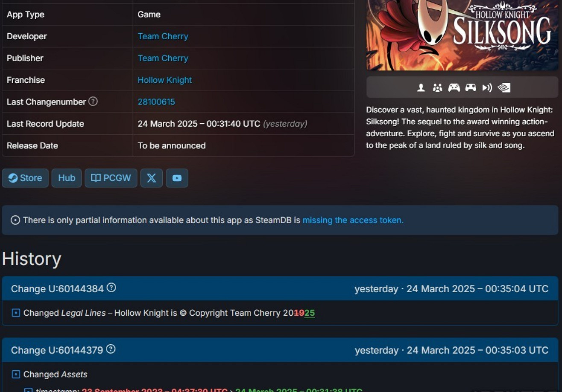The image size is (562, 392).
Task: Open changenumber 28100615 link
Action: point(156,102)
